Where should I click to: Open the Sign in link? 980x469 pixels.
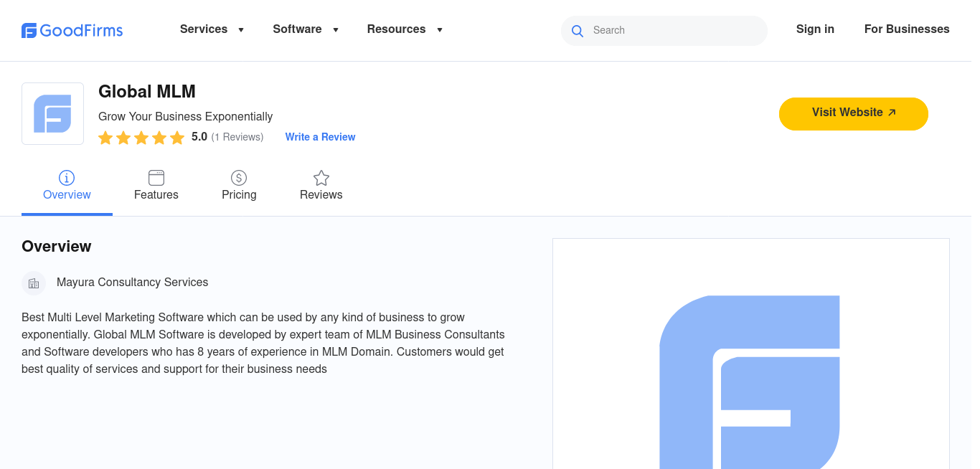815,29
